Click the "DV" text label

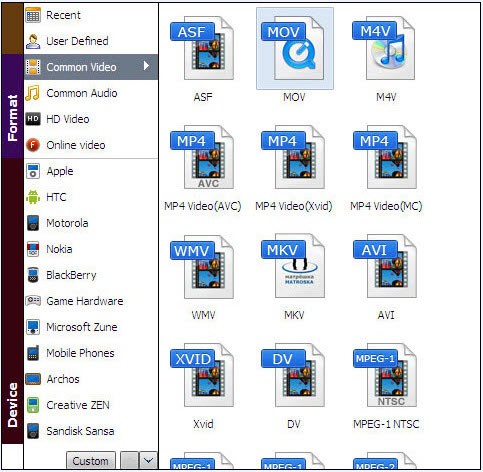(x=294, y=424)
